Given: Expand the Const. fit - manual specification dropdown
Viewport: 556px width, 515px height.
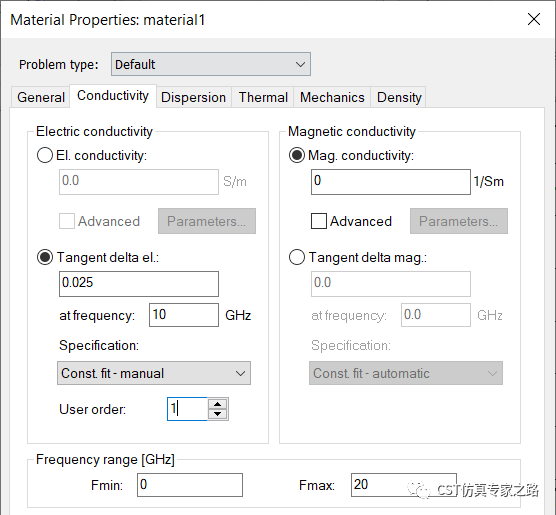Looking at the screenshot, I should click(154, 373).
